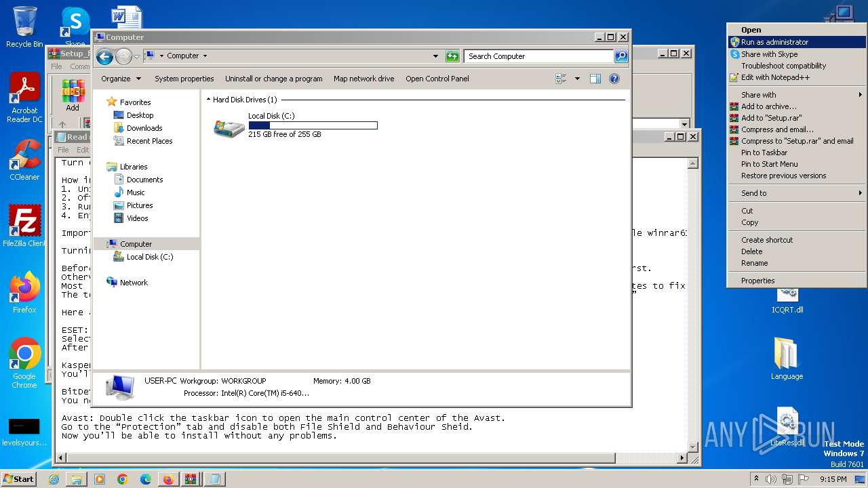Open Internet Explorer from taskbar
The image size is (868, 488).
tap(54, 479)
